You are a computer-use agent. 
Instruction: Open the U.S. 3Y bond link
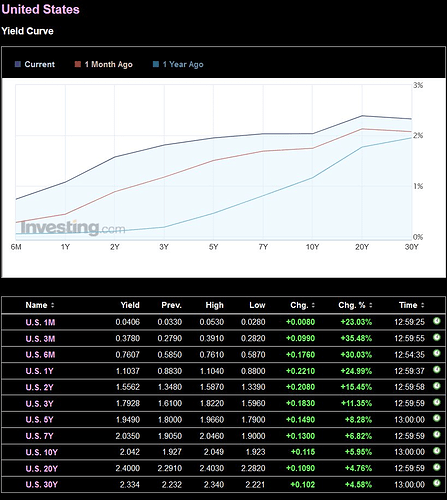pos(39,404)
